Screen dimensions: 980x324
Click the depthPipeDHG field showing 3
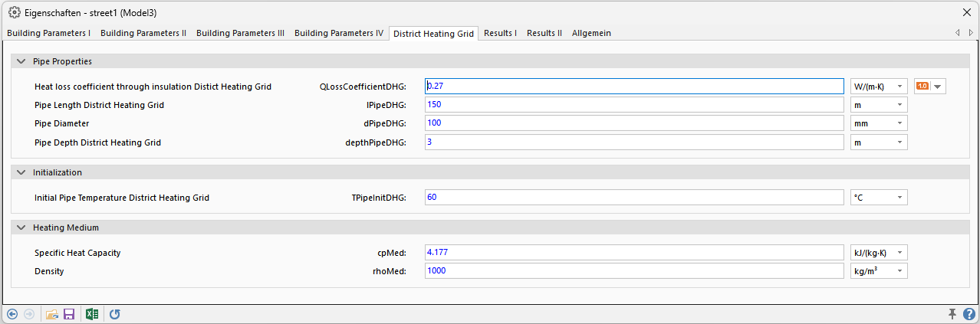coord(634,142)
